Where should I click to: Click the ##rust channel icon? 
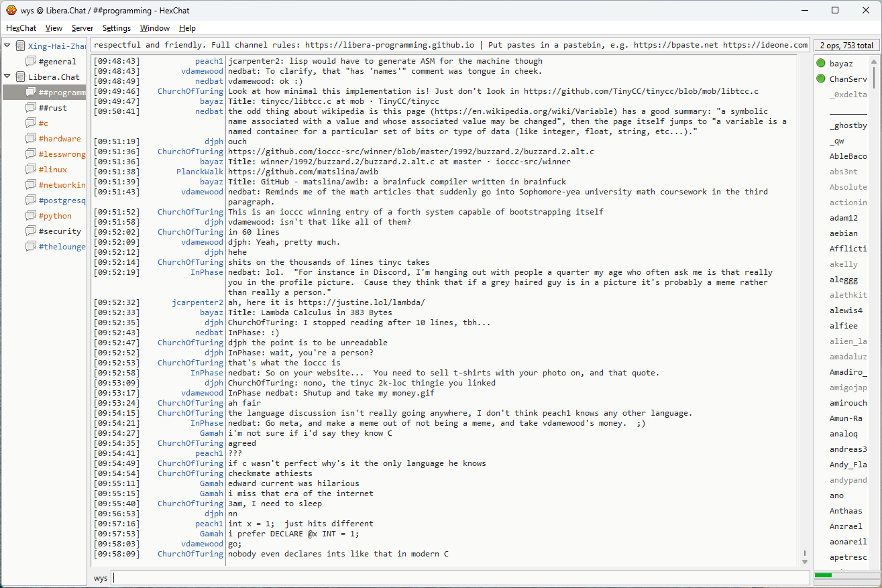coord(31,108)
